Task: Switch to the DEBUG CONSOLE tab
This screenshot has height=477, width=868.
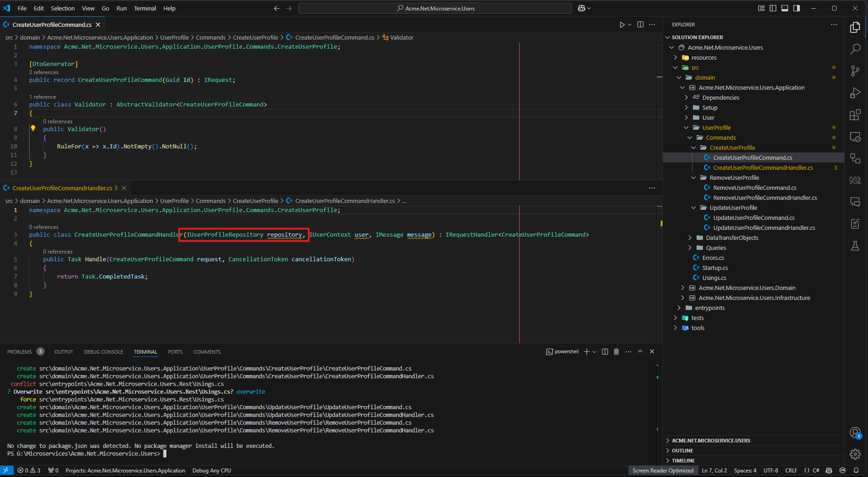Action: pyautogui.click(x=103, y=352)
